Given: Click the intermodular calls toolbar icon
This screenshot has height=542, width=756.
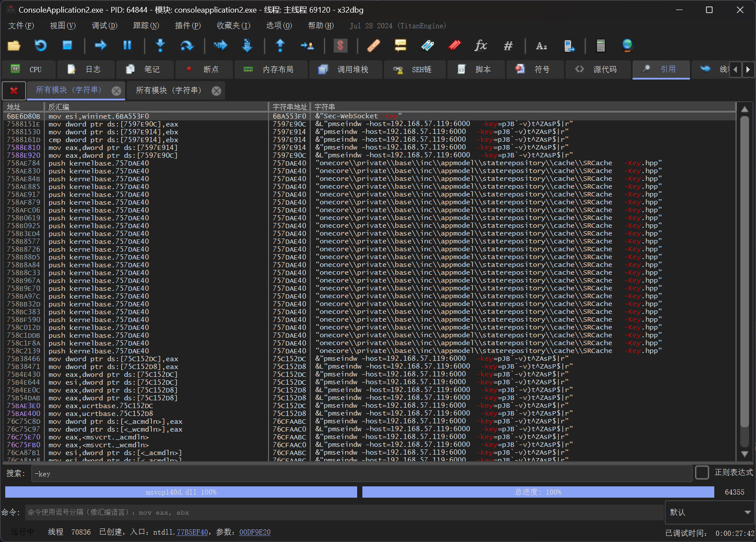Looking at the screenshot, I should (569, 45).
